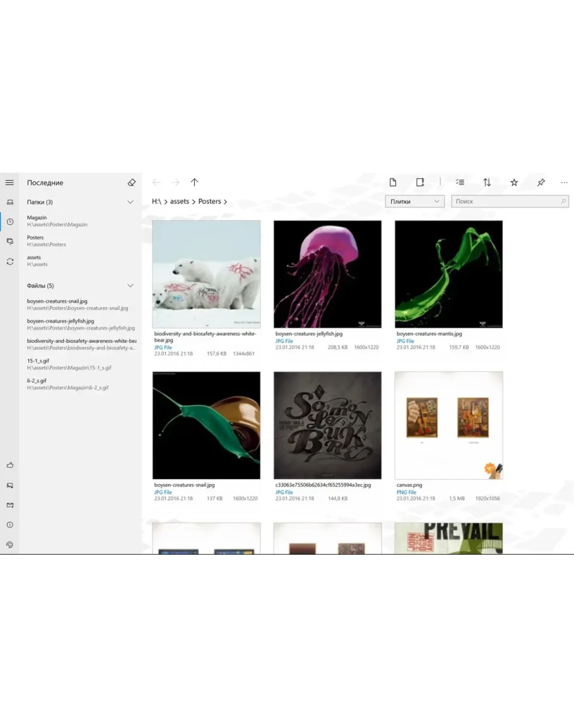Click the eraser icon to clear recent list
Viewport: 574px width, 728px height.
tap(131, 183)
